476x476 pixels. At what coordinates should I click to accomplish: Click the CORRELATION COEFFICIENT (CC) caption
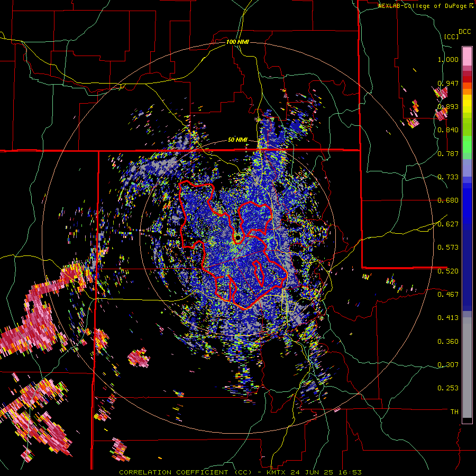point(185,472)
